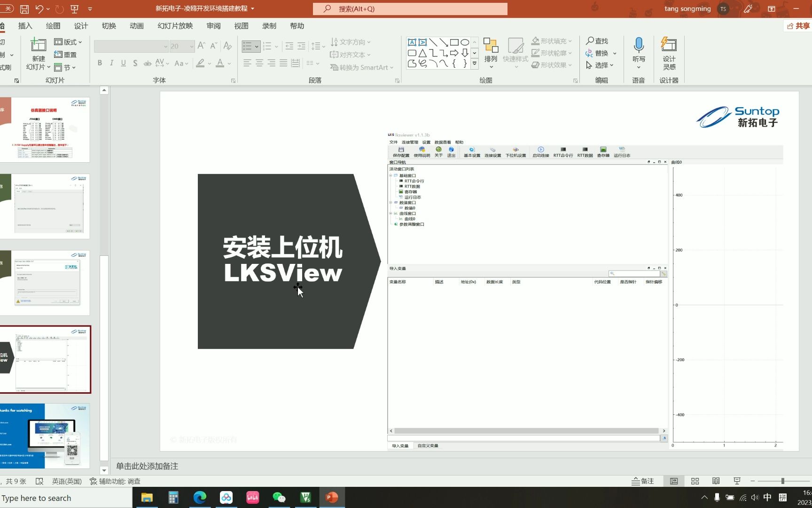This screenshot has width=812, height=508.
Task: Click Increase Indent icon
Action: coord(301,46)
